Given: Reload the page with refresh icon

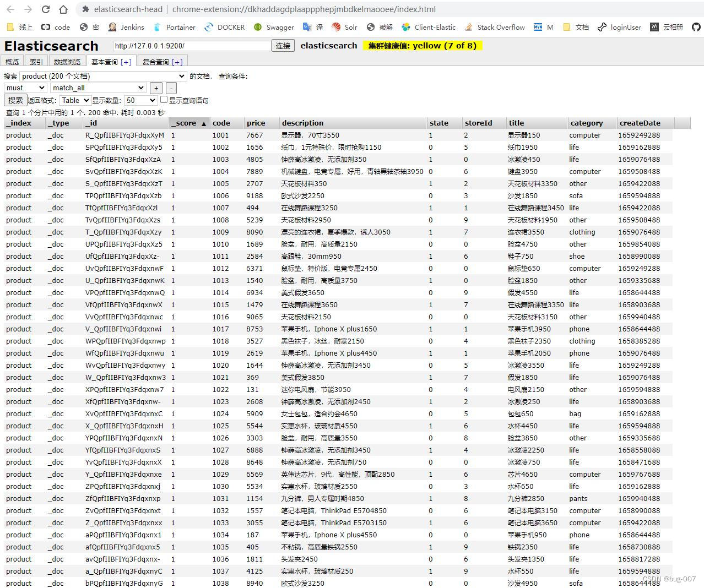Looking at the screenshot, I should [46, 9].
